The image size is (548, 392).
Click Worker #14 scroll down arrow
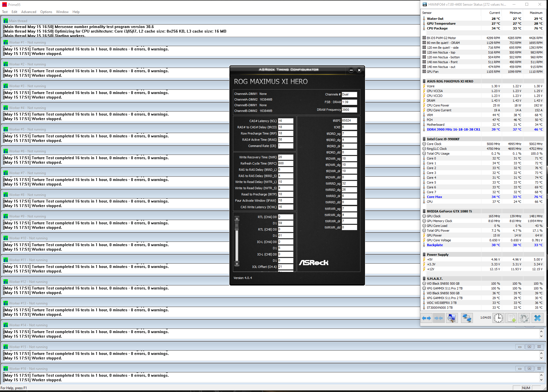click(x=541, y=336)
